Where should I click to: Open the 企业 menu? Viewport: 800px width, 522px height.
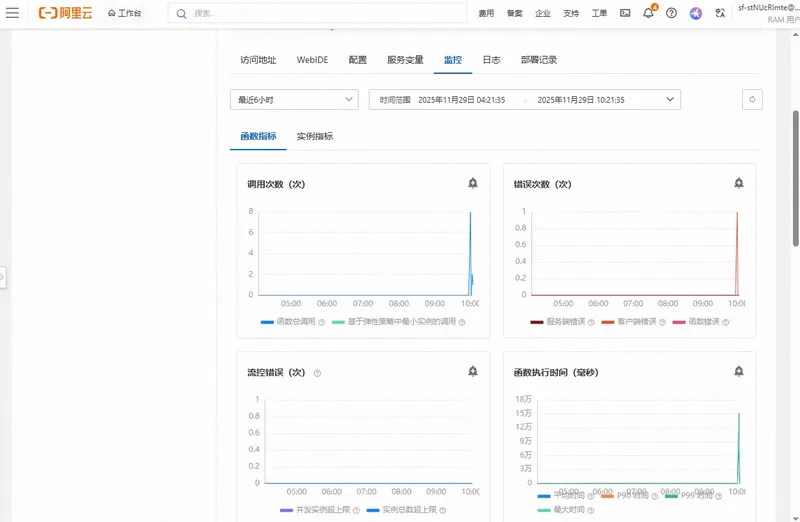click(543, 13)
